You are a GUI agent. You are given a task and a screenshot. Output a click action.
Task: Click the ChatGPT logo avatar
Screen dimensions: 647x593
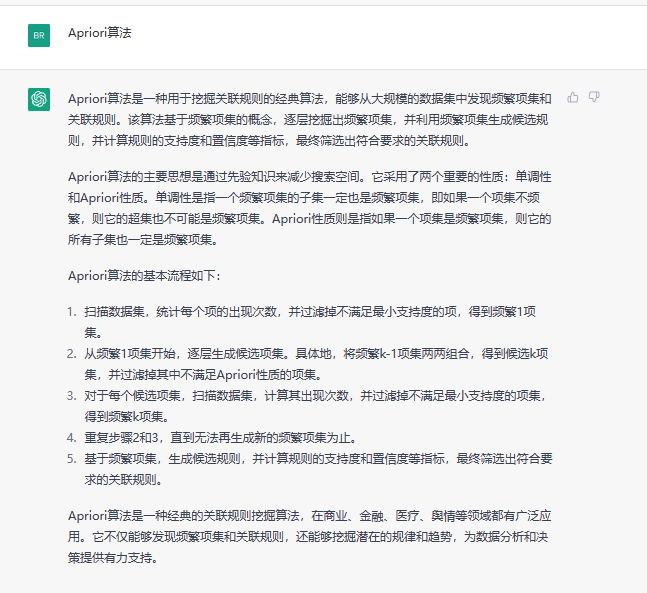tap(39, 99)
